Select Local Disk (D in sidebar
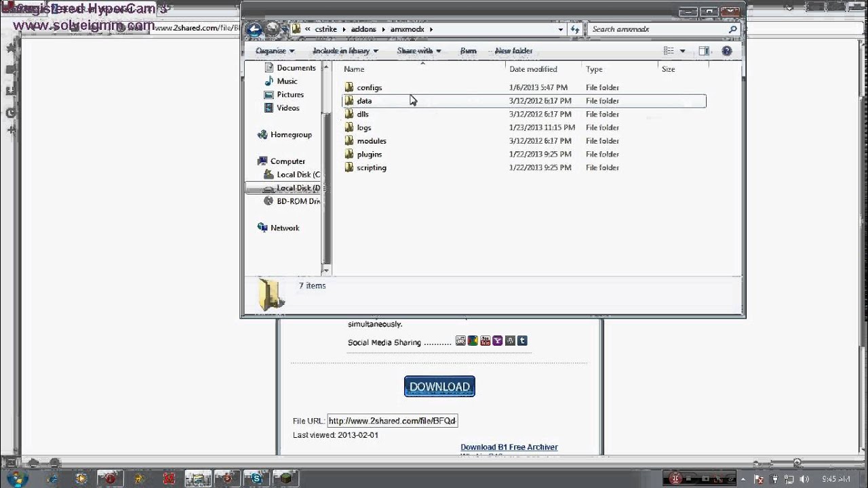Image resolution: width=868 pixels, height=488 pixels. tap(298, 188)
